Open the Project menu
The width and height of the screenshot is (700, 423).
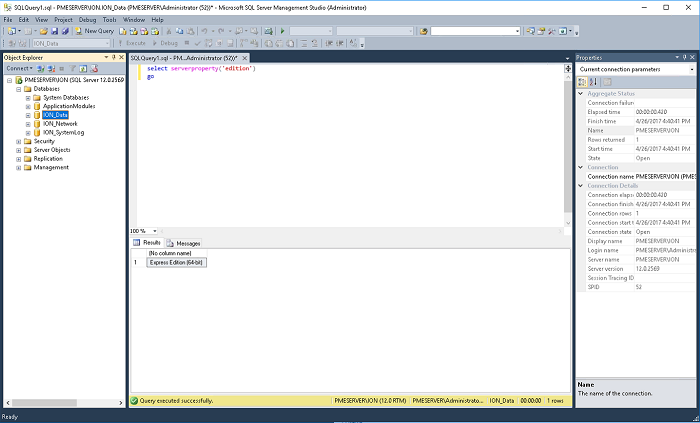63,20
